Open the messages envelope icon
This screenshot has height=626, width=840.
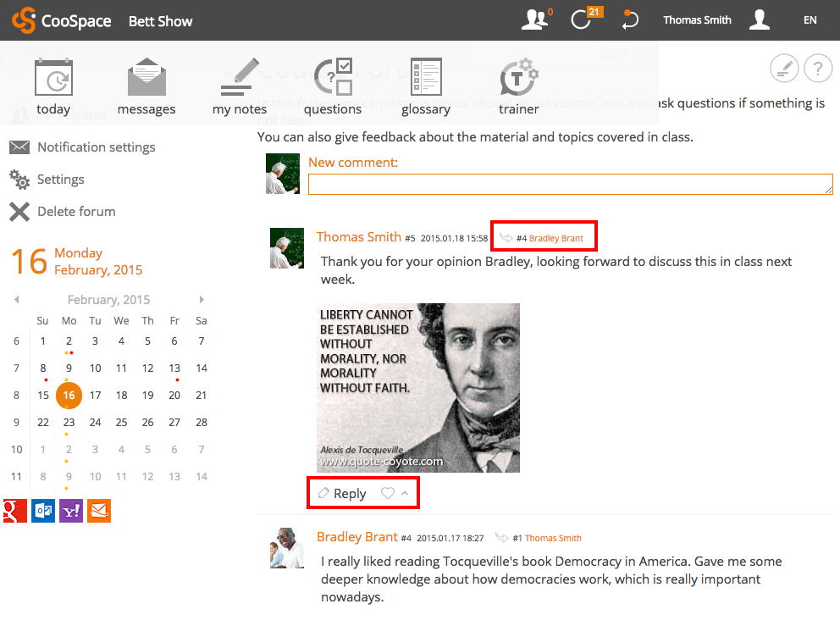[146, 77]
